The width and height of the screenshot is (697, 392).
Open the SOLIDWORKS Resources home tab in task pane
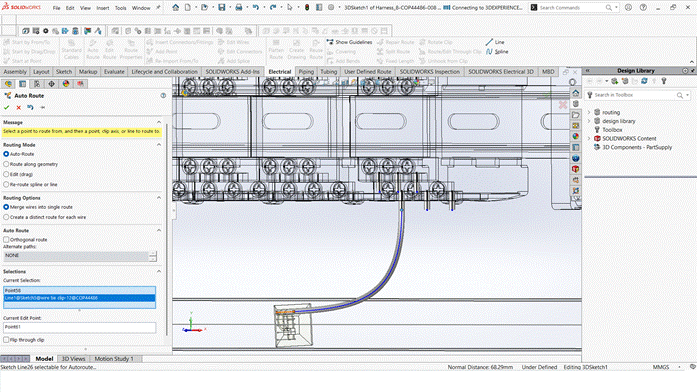(576, 93)
